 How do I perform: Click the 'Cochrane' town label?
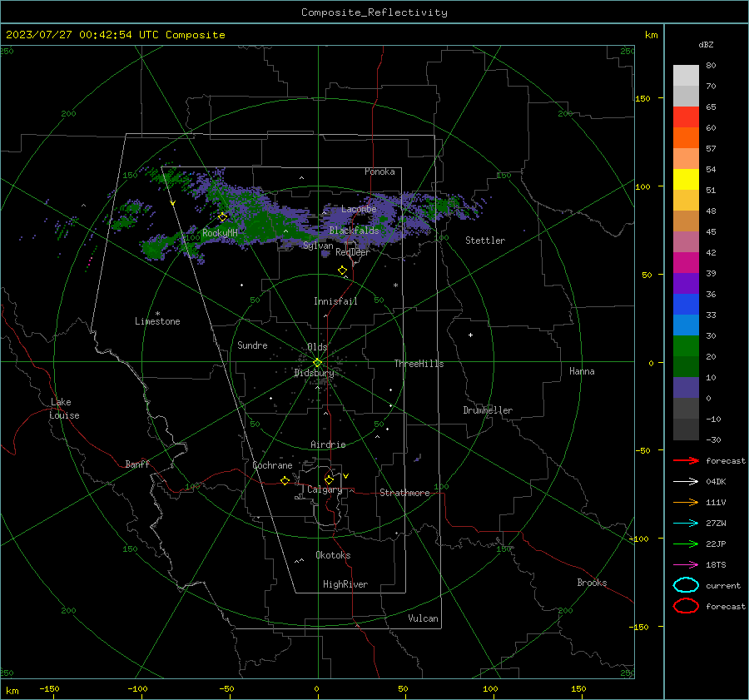click(x=272, y=465)
